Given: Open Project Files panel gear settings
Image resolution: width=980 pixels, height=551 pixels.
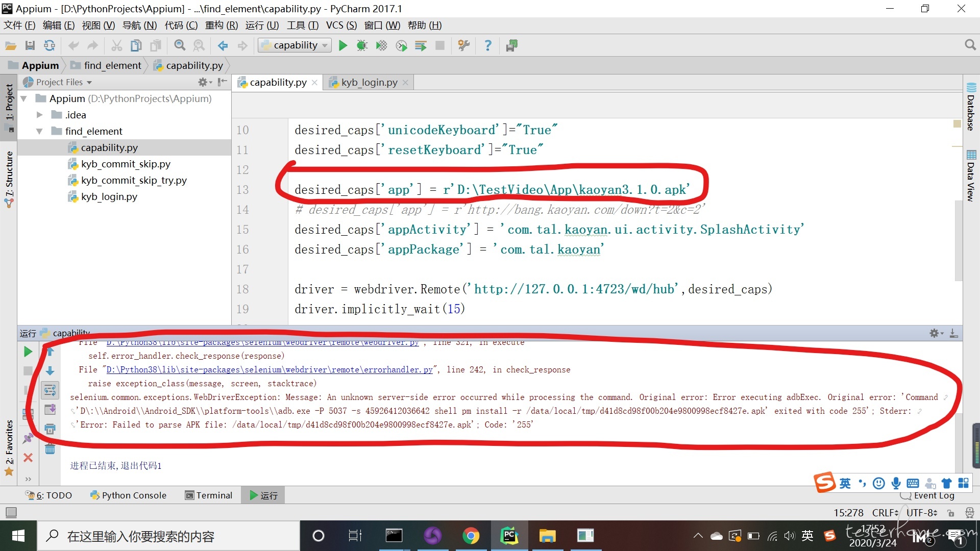Looking at the screenshot, I should pos(203,82).
